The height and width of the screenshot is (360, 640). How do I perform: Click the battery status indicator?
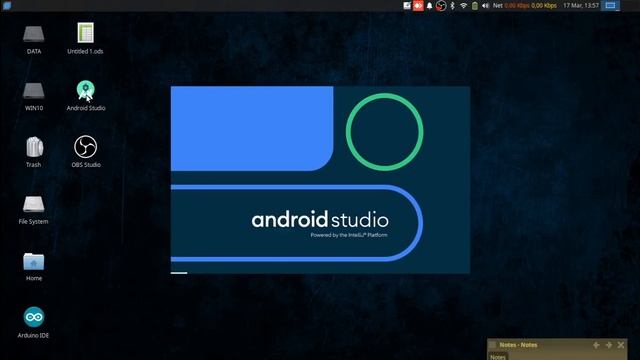pos(475,6)
